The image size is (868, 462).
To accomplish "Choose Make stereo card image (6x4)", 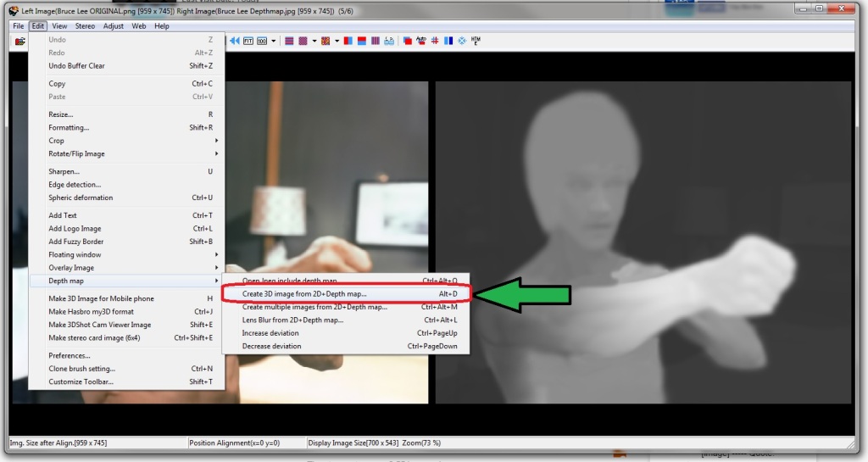I will point(127,338).
